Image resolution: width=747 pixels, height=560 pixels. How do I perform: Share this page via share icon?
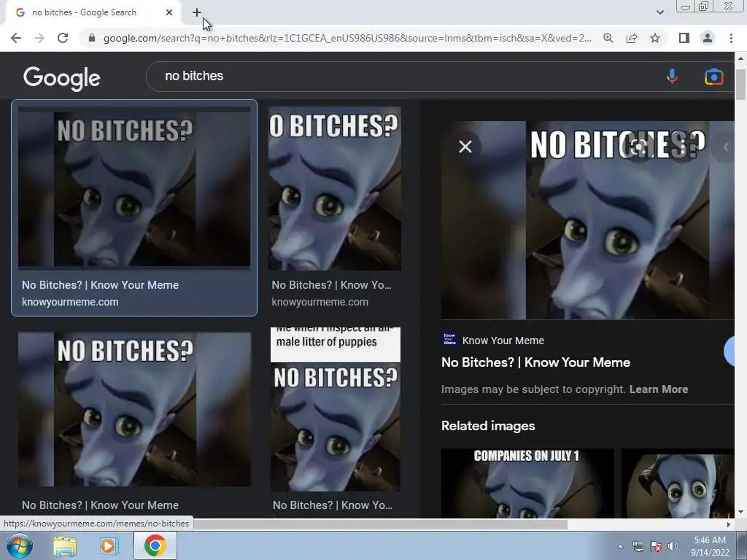[632, 38]
